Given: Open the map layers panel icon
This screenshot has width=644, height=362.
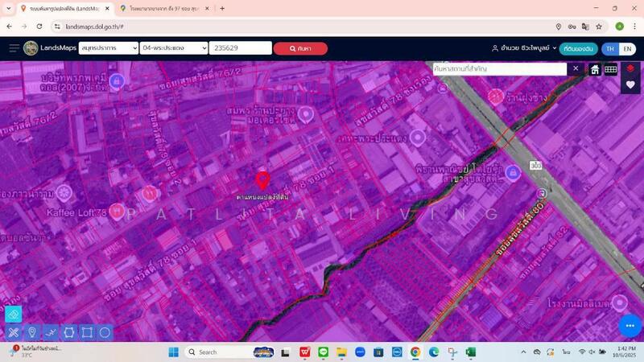Looking at the screenshot, I should pos(630,69).
